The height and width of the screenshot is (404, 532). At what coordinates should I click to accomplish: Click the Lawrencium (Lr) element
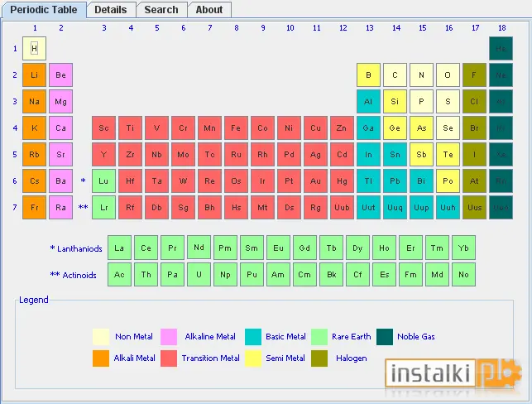click(103, 208)
